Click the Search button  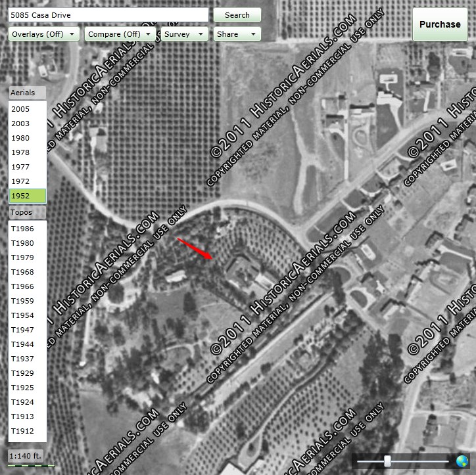tap(237, 15)
